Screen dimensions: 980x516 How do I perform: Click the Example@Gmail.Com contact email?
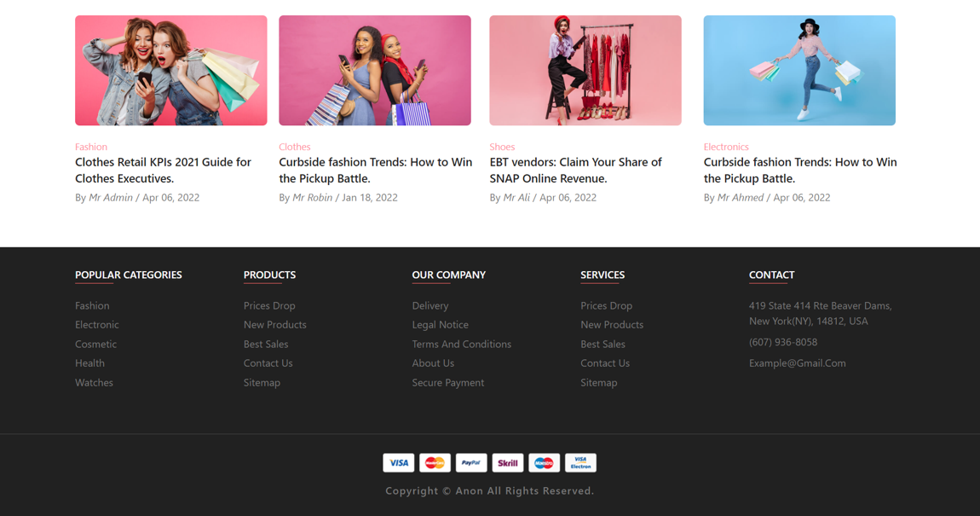[797, 362]
